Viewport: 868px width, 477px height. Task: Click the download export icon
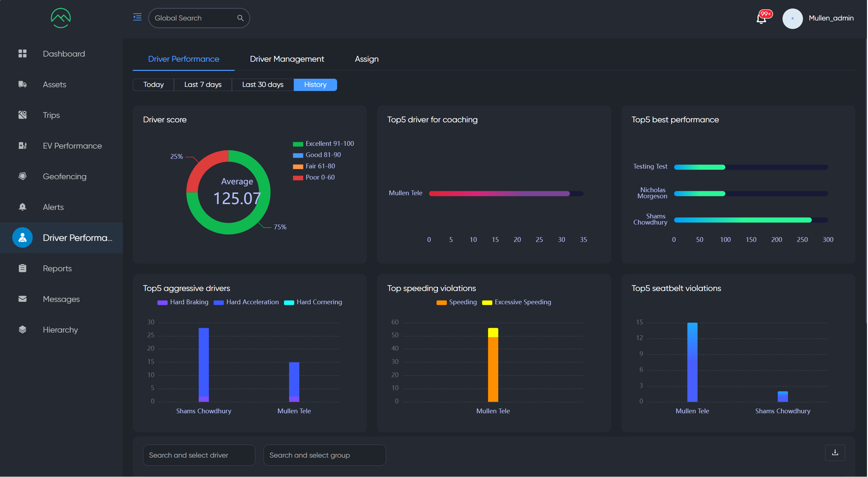[835, 452]
